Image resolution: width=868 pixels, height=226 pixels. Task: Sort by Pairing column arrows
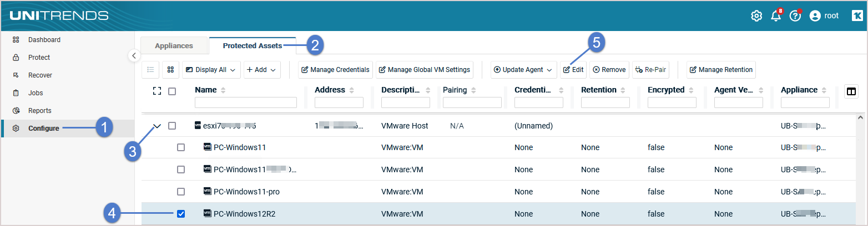pyautogui.click(x=474, y=90)
